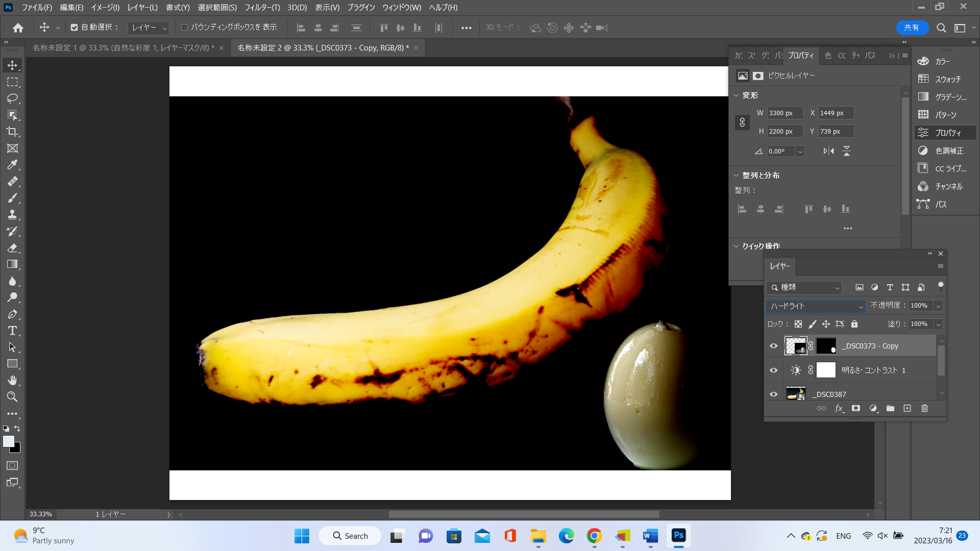Select the horizontal Type tool

click(x=12, y=331)
